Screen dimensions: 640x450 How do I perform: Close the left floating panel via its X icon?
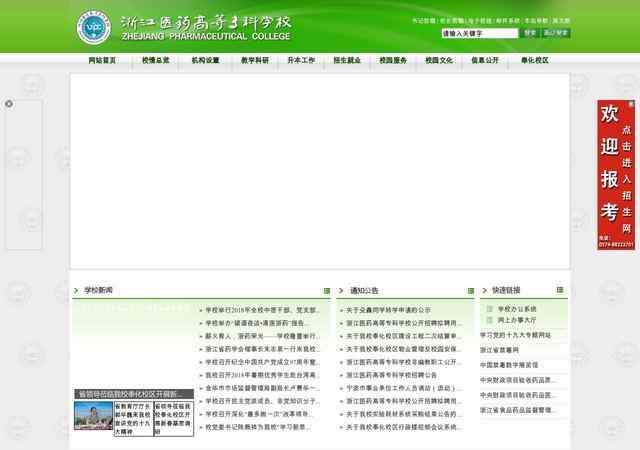point(9,104)
